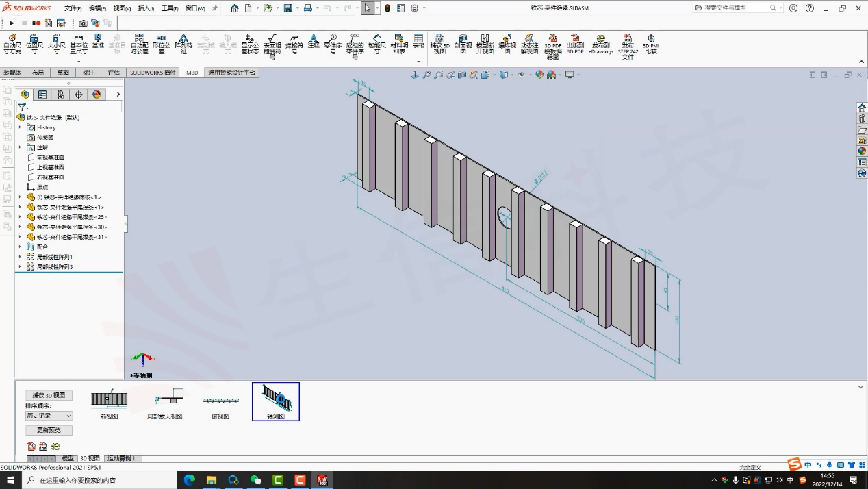The height and width of the screenshot is (489, 868).
Task: Click the 剖面视图 section view tool
Action: [x=463, y=44]
